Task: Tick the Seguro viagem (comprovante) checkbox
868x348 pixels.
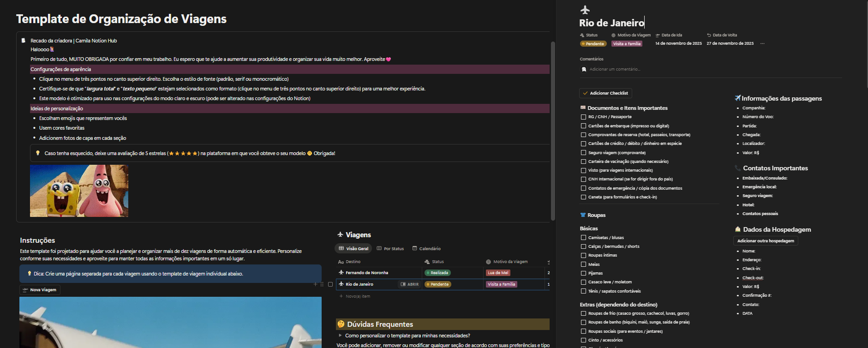Action: (x=583, y=153)
